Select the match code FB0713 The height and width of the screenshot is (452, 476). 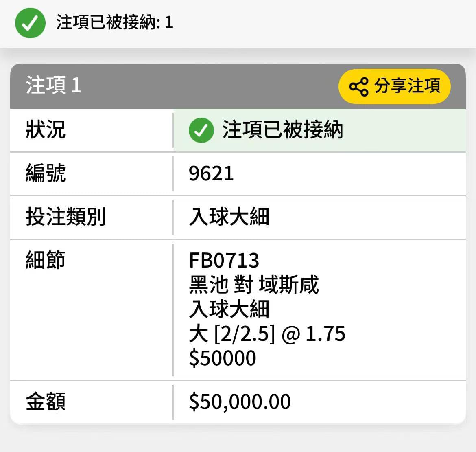(224, 260)
